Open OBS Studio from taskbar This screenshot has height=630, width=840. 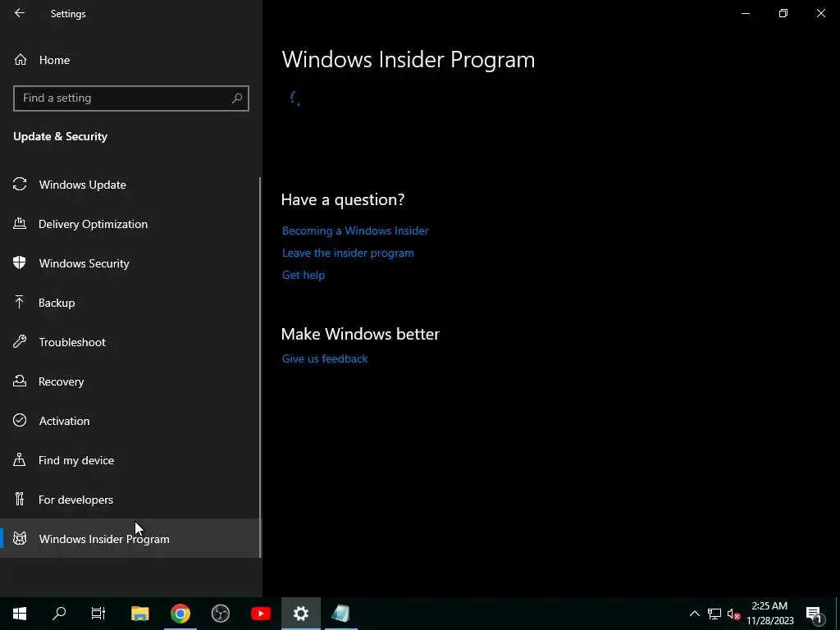coord(220,614)
